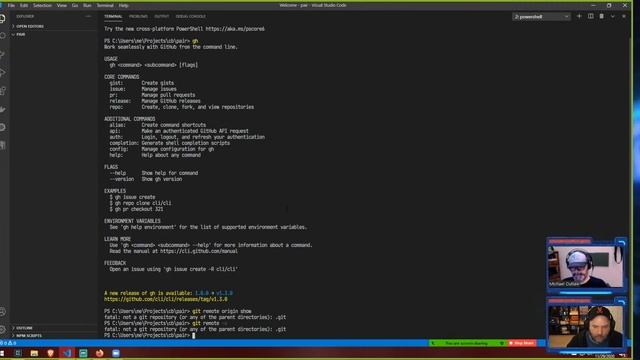Image resolution: width=640 pixels, height=360 pixels.
Task: Open the Run and Debug view
Action: coord(3,73)
